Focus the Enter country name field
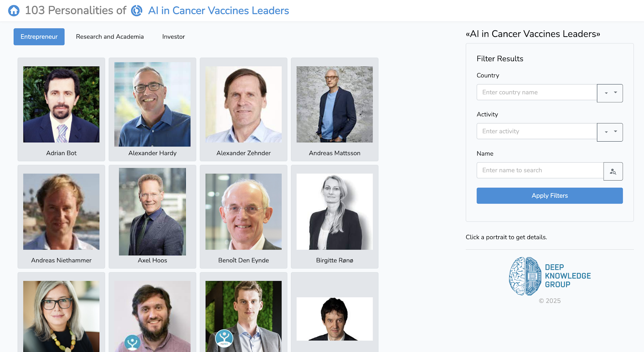 537,92
